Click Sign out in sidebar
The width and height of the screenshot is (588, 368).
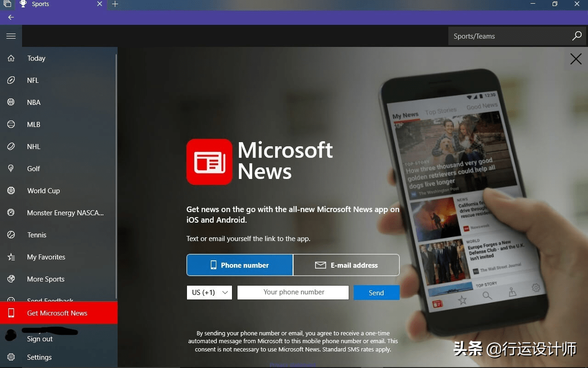click(x=40, y=339)
